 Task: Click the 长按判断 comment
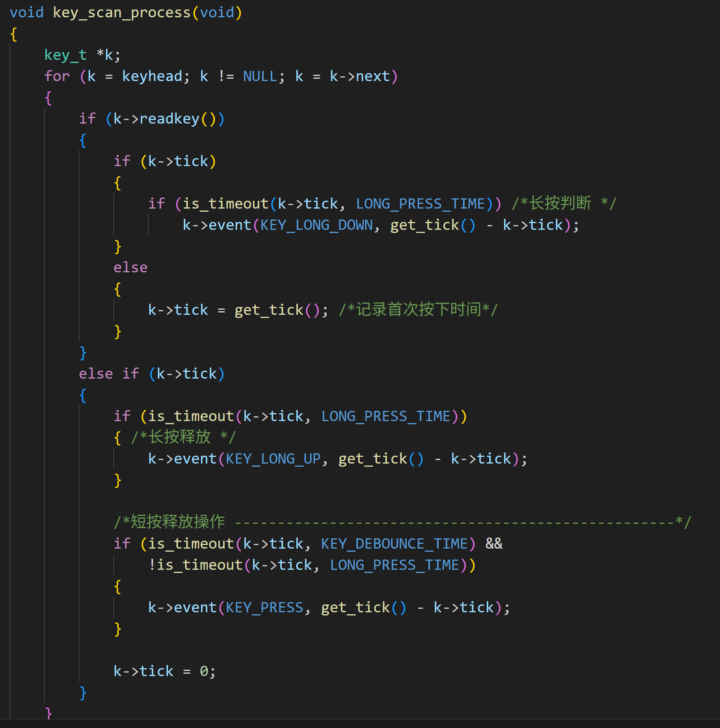click(x=564, y=203)
